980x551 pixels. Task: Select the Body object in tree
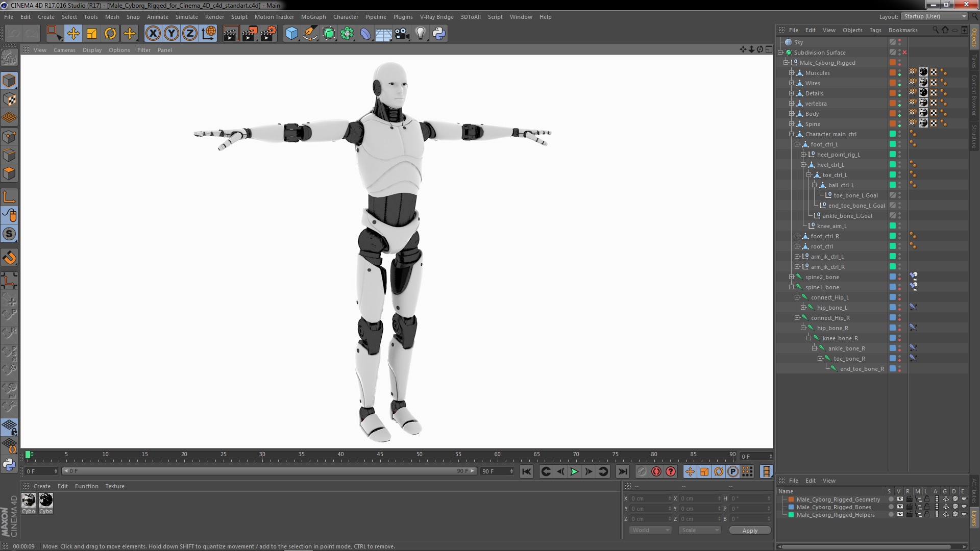pyautogui.click(x=812, y=114)
